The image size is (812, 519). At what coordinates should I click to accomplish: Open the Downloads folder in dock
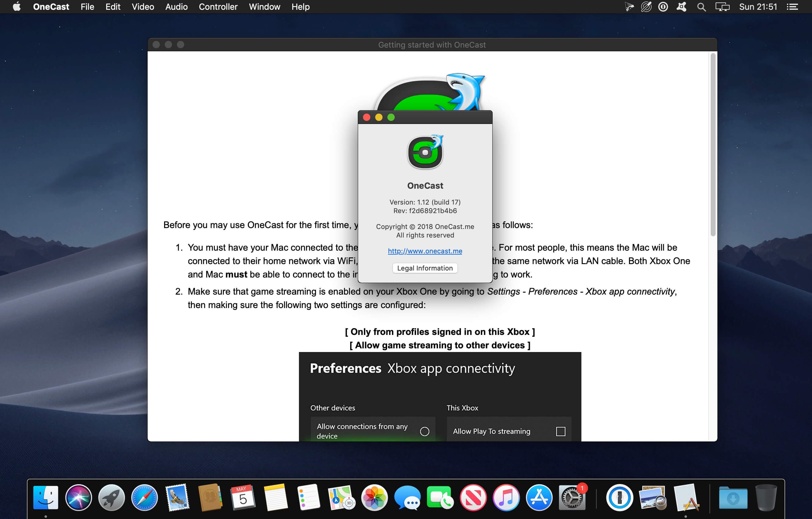733,497
